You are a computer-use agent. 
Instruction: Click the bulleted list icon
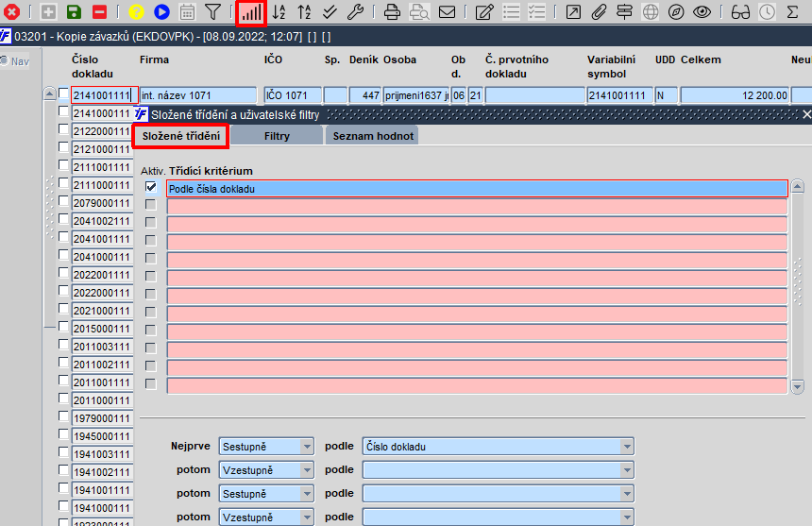(x=511, y=11)
